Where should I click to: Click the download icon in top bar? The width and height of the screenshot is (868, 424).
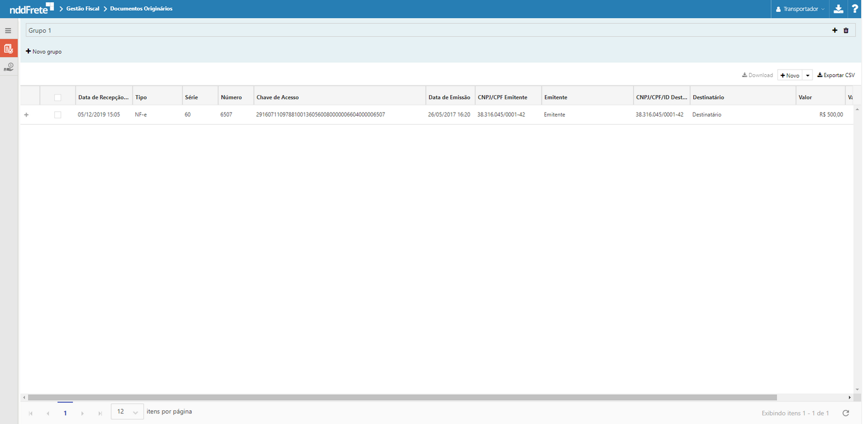click(x=839, y=9)
